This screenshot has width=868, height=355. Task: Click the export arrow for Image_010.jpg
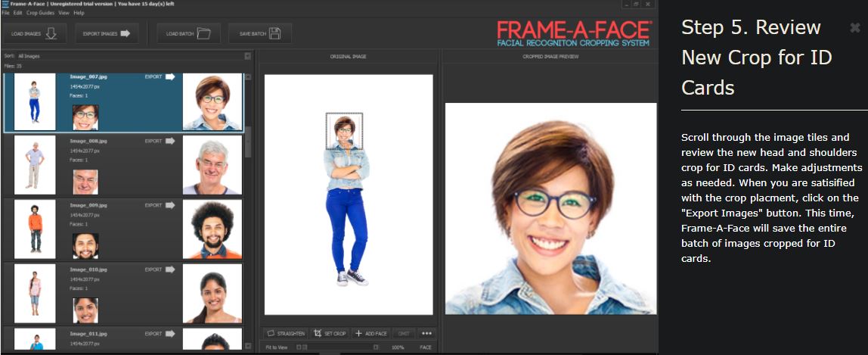170,269
